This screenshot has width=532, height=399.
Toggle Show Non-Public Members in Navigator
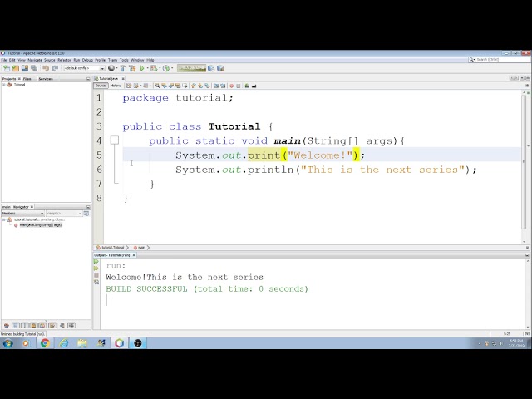(34, 325)
